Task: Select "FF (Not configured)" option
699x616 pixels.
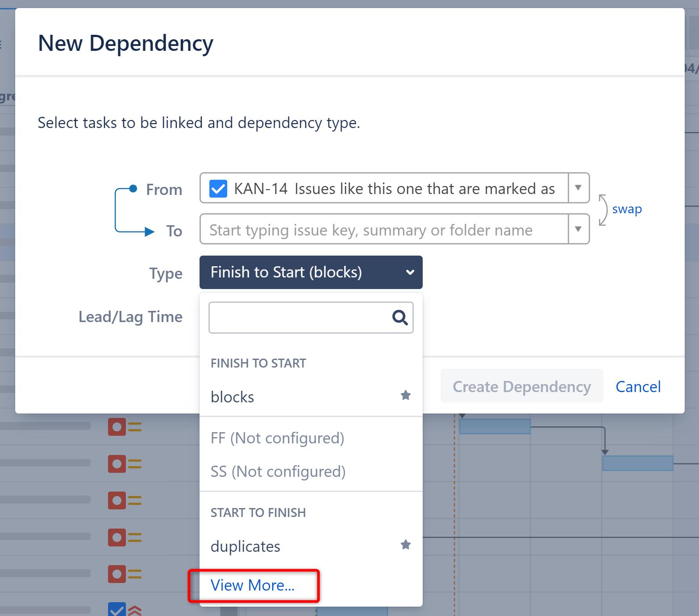Action: pos(277,438)
